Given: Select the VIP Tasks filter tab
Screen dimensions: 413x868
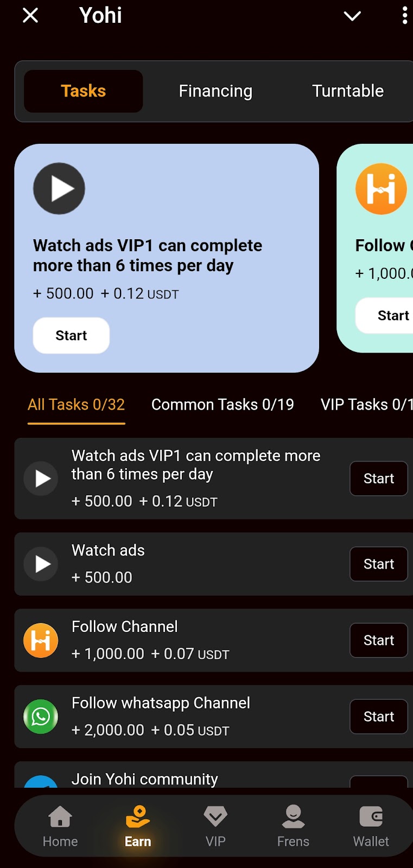Looking at the screenshot, I should pos(367,405).
